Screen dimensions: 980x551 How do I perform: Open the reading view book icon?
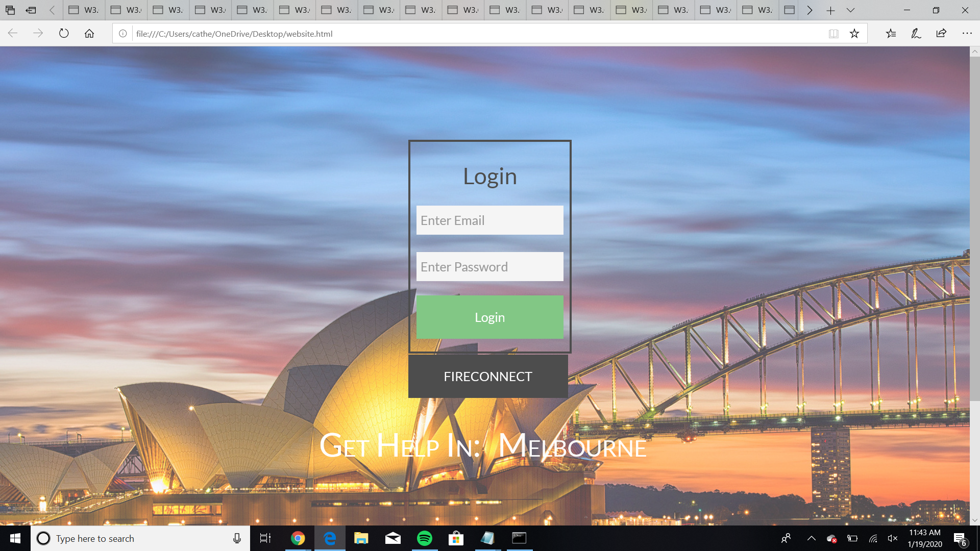pyautogui.click(x=834, y=34)
